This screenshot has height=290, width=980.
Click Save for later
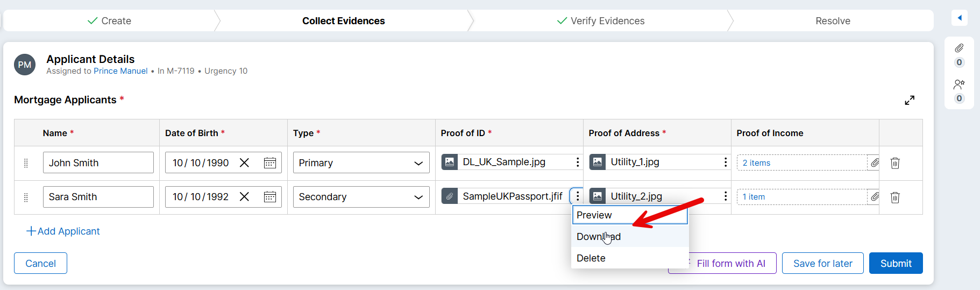tap(822, 263)
